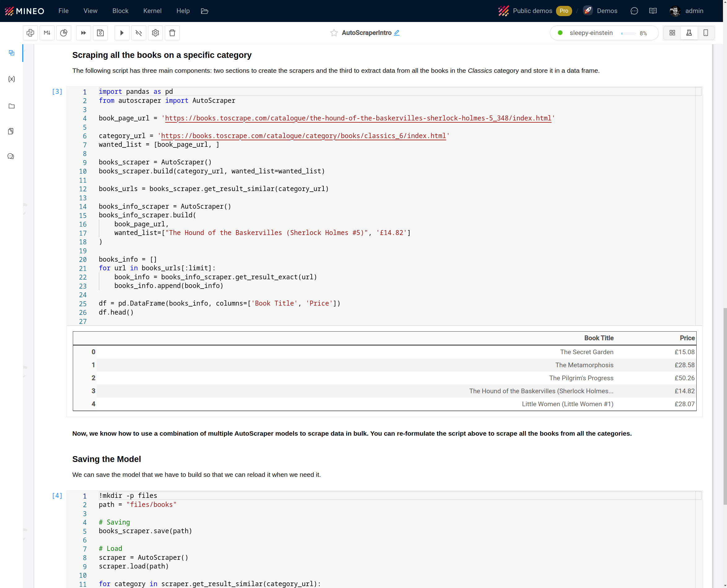Click the cell The Secret Garden
The image size is (727, 588).
[586, 352]
